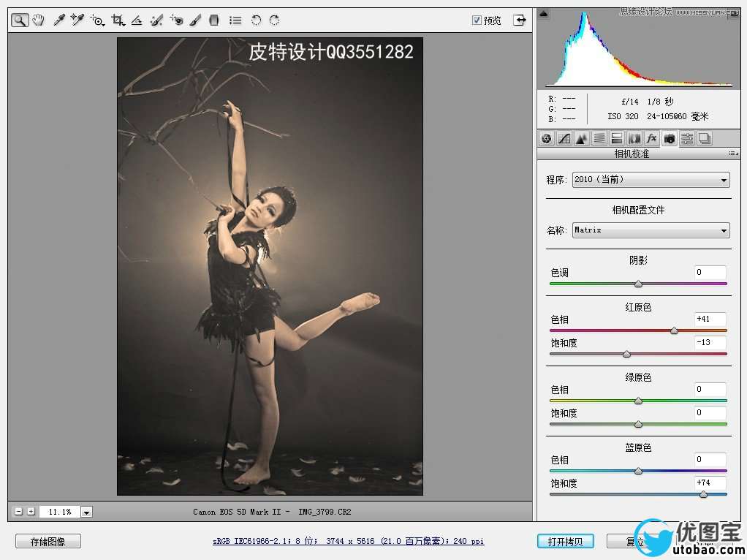Screen dimensions: 747x560
Task: Select the Red Eye Removal tool
Action: tap(176, 20)
